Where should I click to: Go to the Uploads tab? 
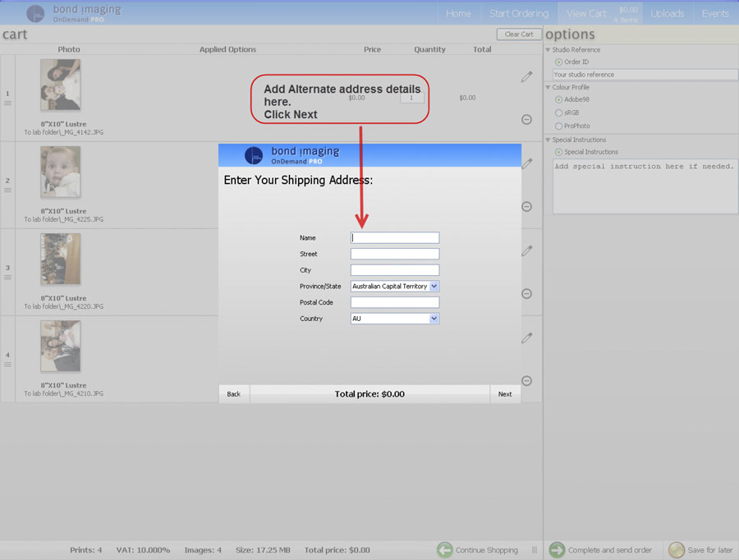pyautogui.click(x=667, y=13)
